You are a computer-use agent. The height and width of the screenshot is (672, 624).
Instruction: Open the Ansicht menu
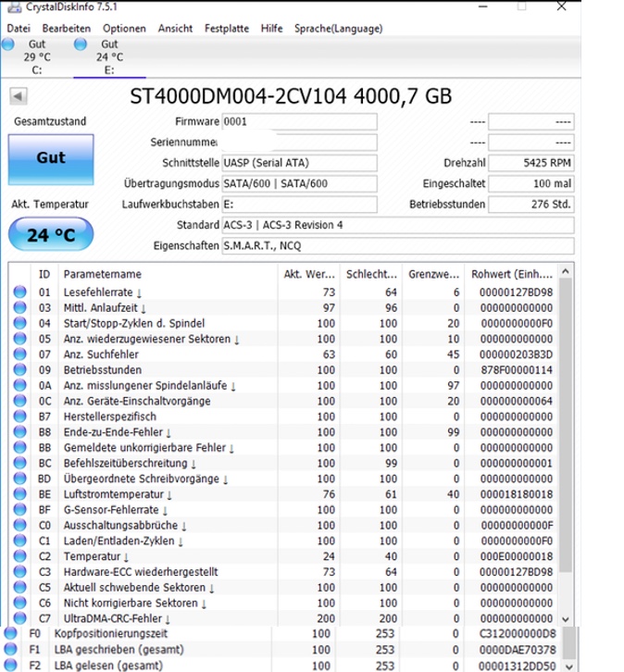pyautogui.click(x=175, y=29)
